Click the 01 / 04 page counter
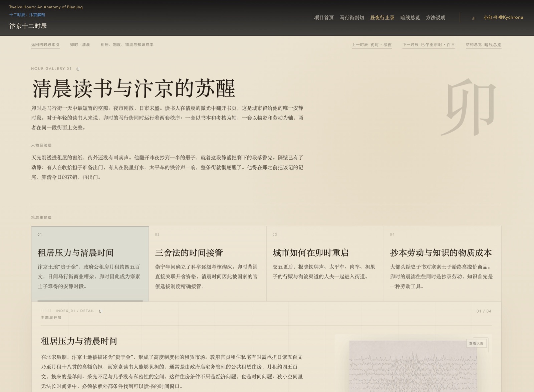This screenshot has width=534, height=392. pos(484,311)
